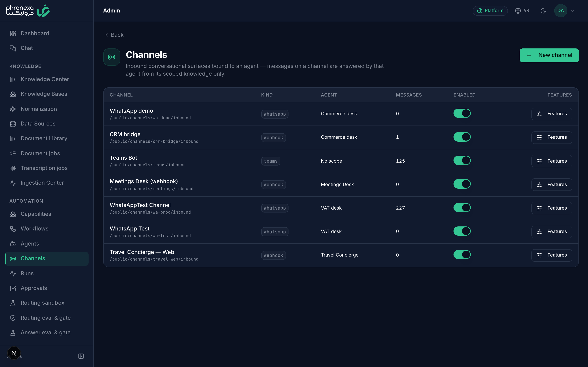588x367 pixels.
Task: Create a New channel
Action: 549,55
